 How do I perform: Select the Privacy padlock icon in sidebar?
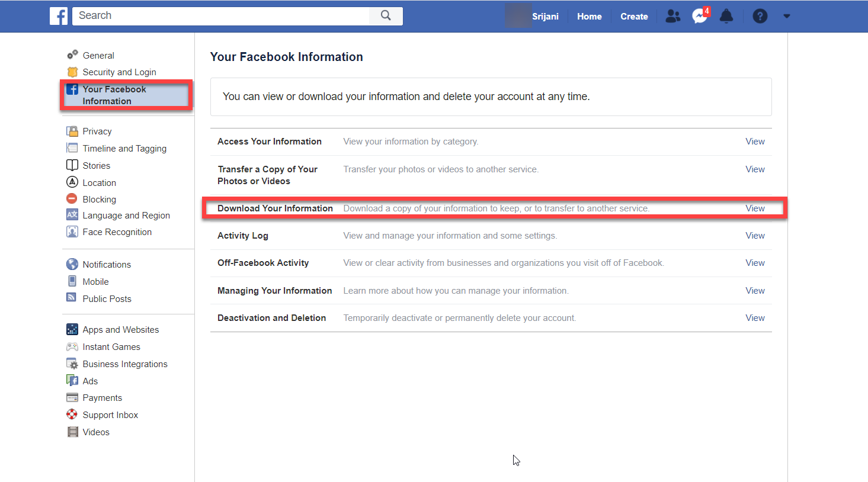click(x=72, y=131)
